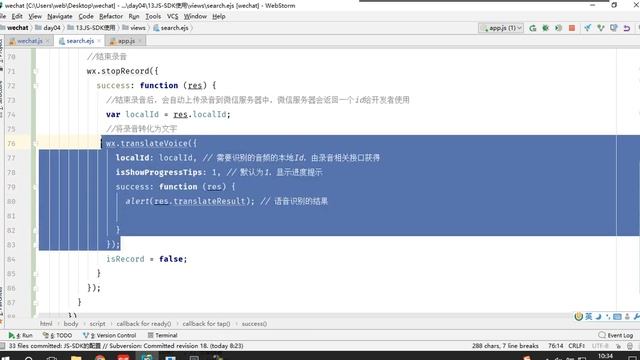Change the CRLF line separator setting

click(x=576, y=346)
